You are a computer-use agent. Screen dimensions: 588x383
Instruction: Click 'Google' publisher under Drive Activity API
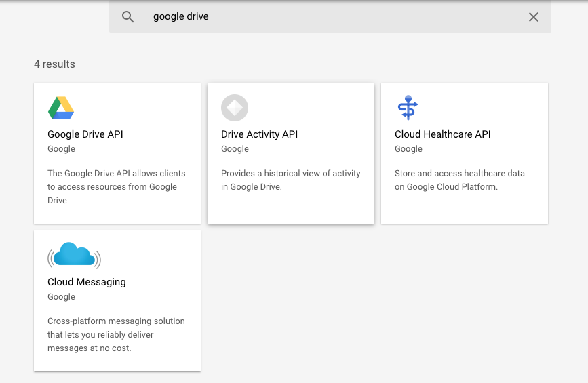click(235, 149)
